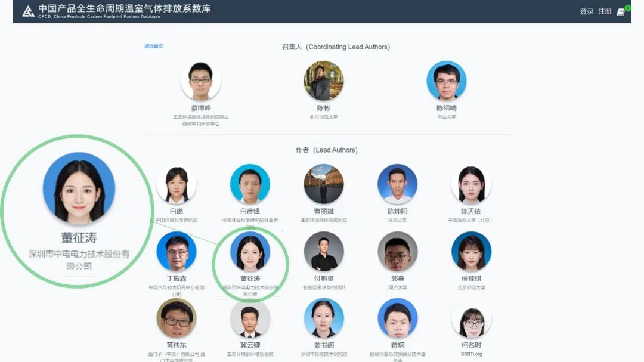Open 曹丽斌's author photo
This screenshot has width=644, height=362.
click(324, 184)
